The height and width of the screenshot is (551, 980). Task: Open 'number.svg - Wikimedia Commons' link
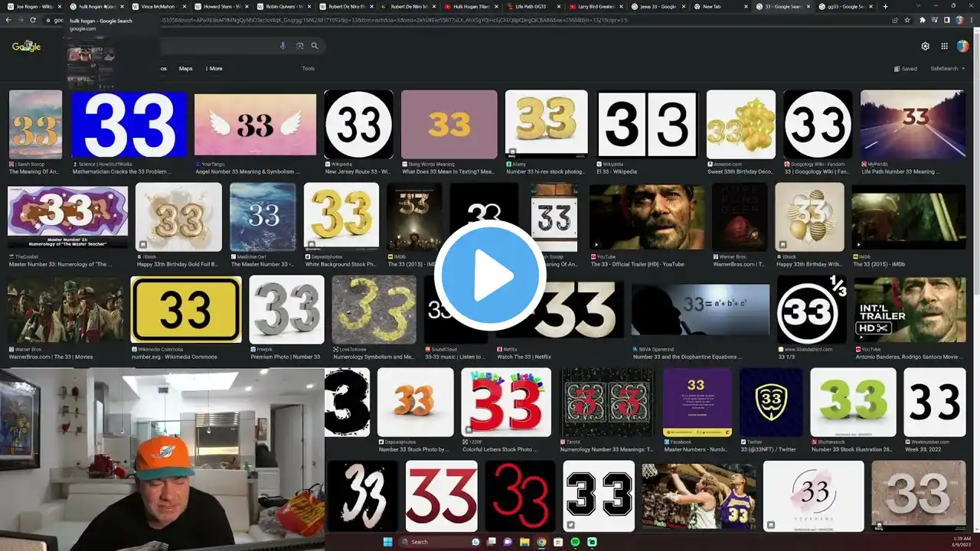pyautogui.click(x=174, y=357)
